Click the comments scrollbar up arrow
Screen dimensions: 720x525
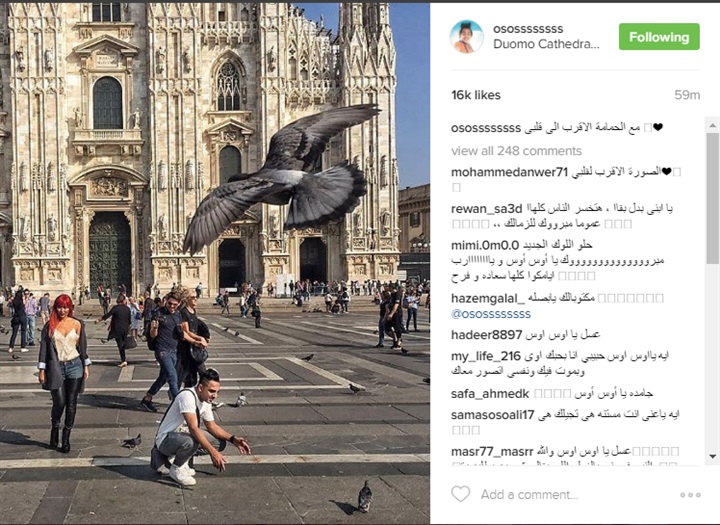pyautogui.click(x=712, y=125)
